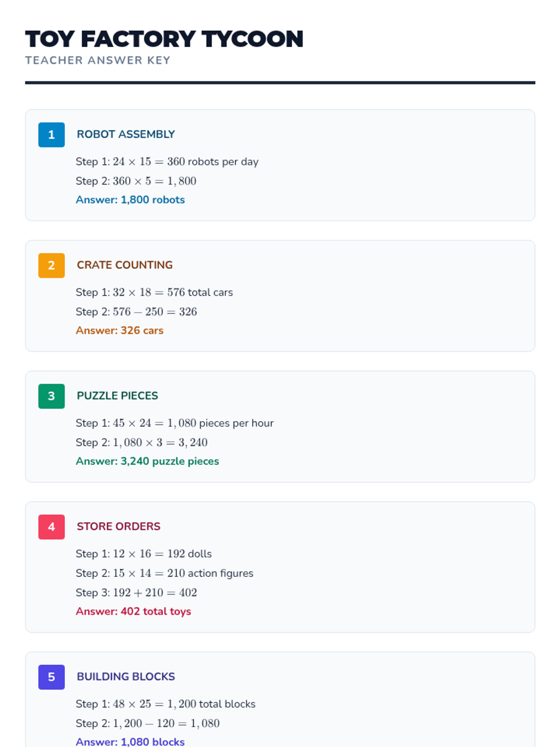The image size is (560, 747).
Task: Click the answer 1,800 robots
Action: tap(130, 200)
